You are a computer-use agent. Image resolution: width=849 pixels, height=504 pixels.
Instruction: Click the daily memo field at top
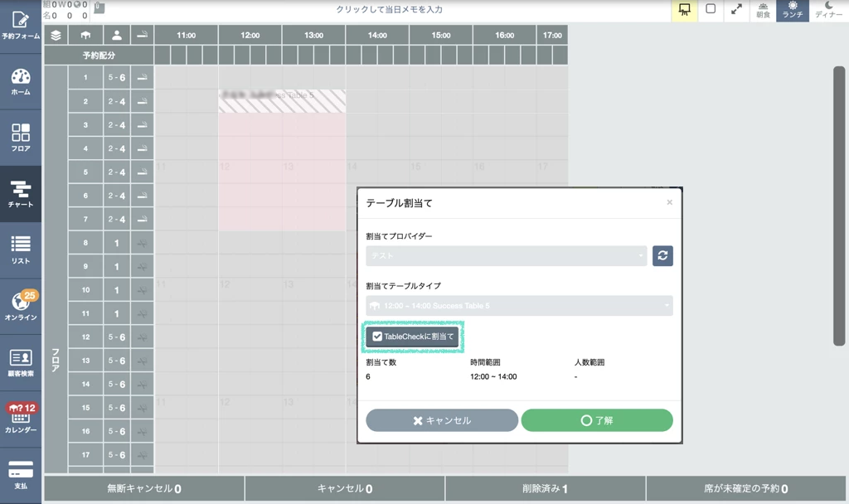pos(389,10)
